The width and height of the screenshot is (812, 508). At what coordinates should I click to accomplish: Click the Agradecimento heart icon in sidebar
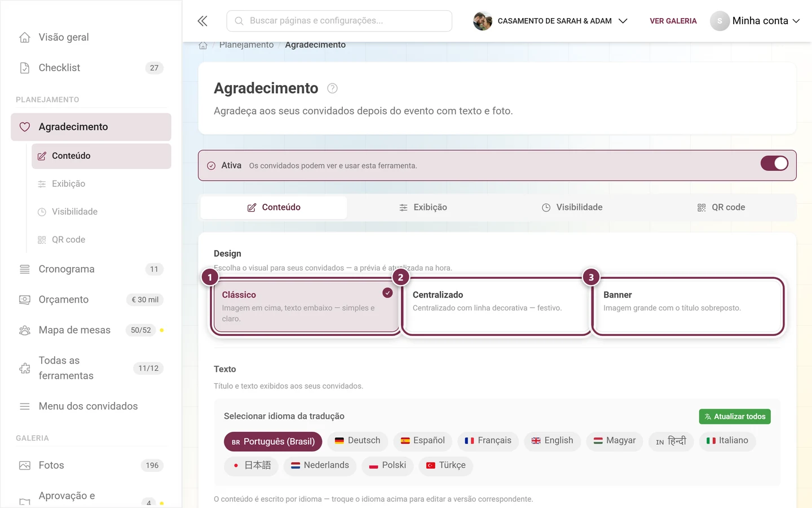[25, 127]
